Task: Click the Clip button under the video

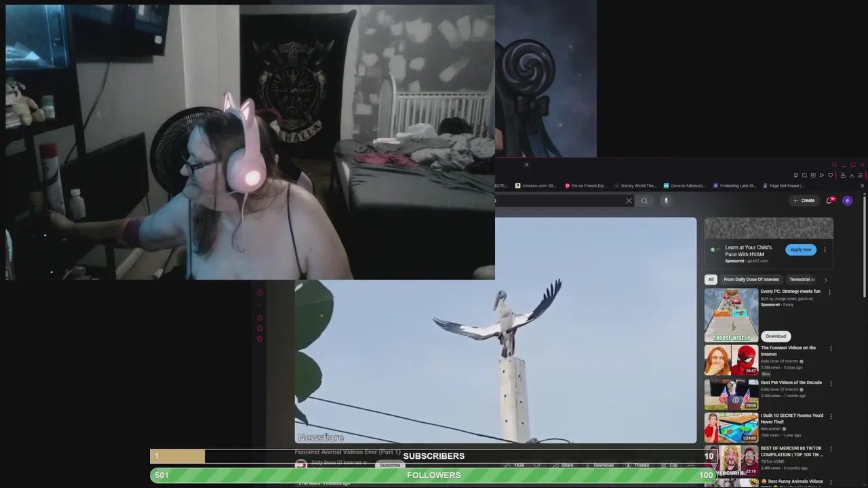Action: tap(671, 465)
